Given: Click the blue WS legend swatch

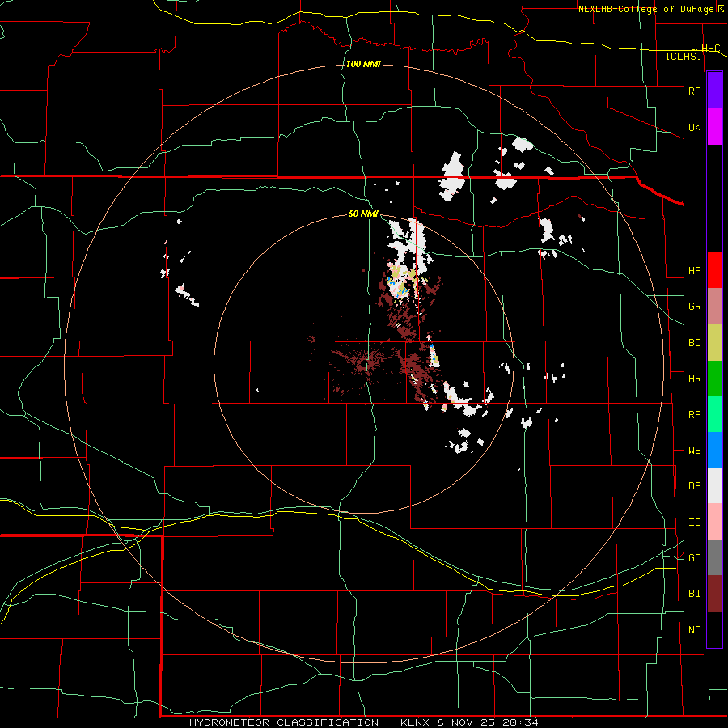Looking at the screenshot, I should [714, 450].
